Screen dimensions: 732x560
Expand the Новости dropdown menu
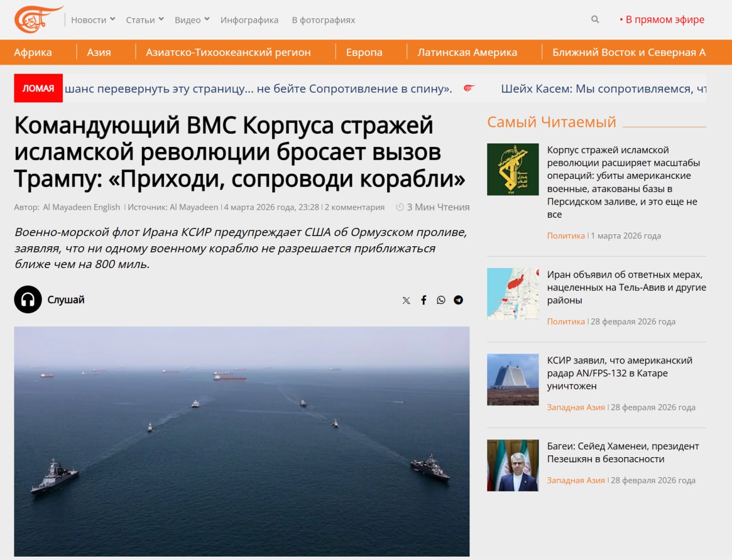click(93, 20)
